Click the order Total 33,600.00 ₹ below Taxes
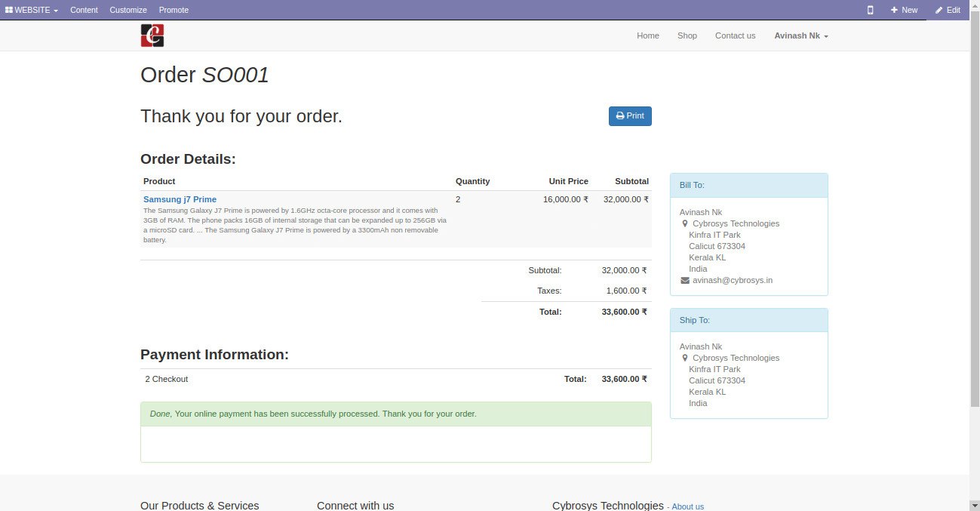 pyautogui.click(x=624, y=312)
